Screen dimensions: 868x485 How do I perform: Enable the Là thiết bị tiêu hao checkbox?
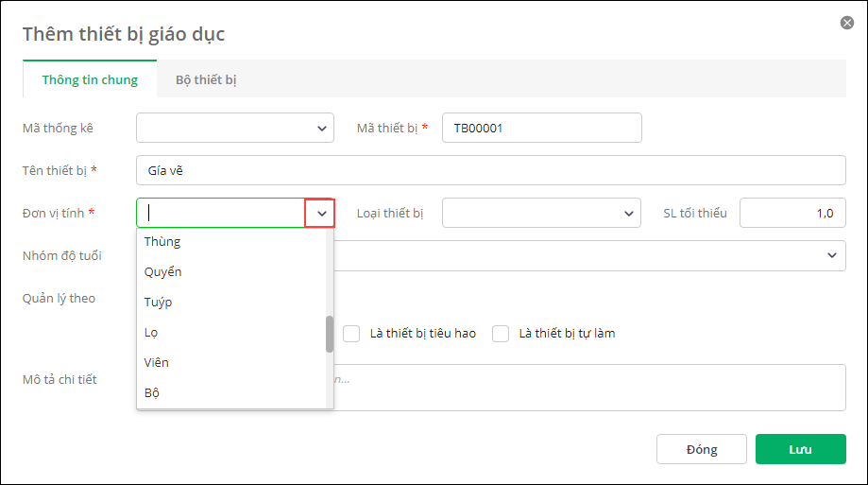[x=352, y=334]
